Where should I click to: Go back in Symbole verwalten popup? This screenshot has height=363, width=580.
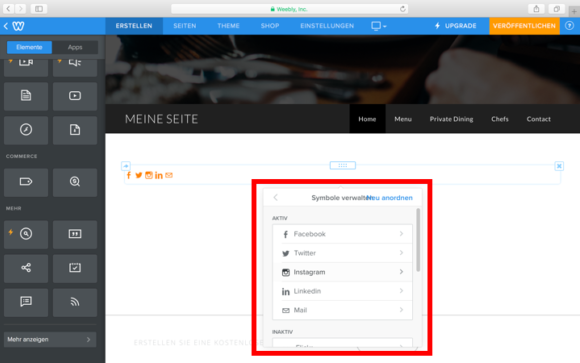[276, 198]
